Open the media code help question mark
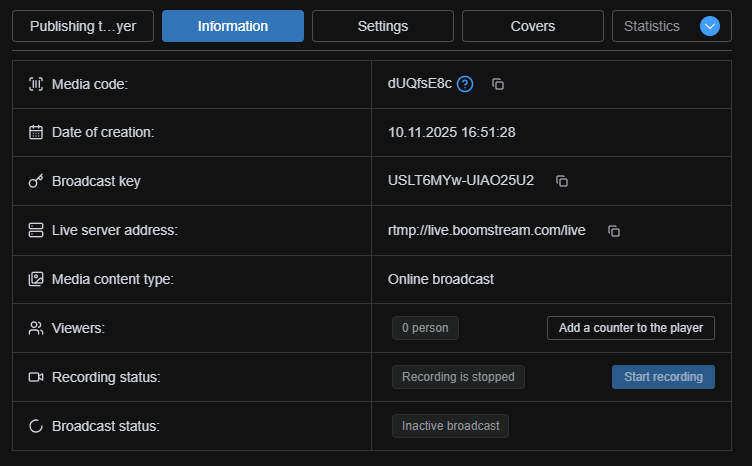Viewport: 752px width, 466px height. tap(465, 84)
